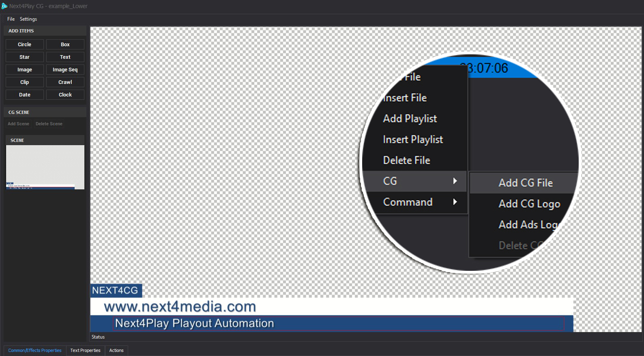Insert a Clip item
Screen dimensions: 644x356
24,82
